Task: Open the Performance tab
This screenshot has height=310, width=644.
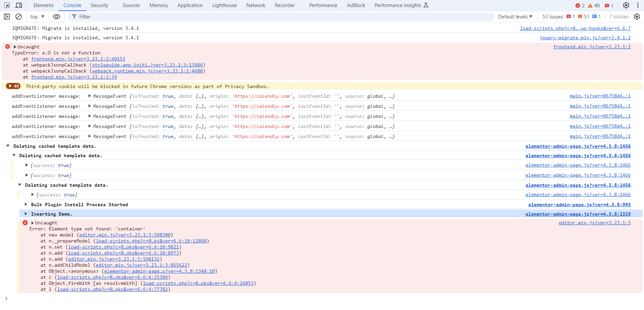Action: point(323,5)
